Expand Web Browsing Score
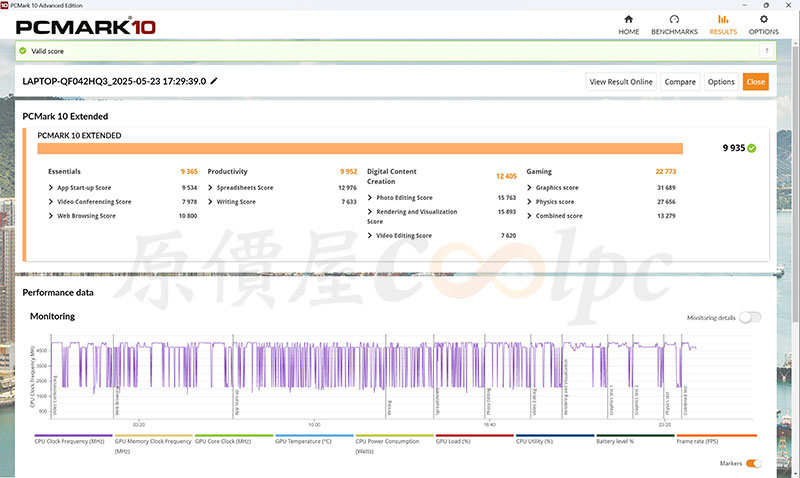Viewport: 800px width, 478px height. point(51,216)
